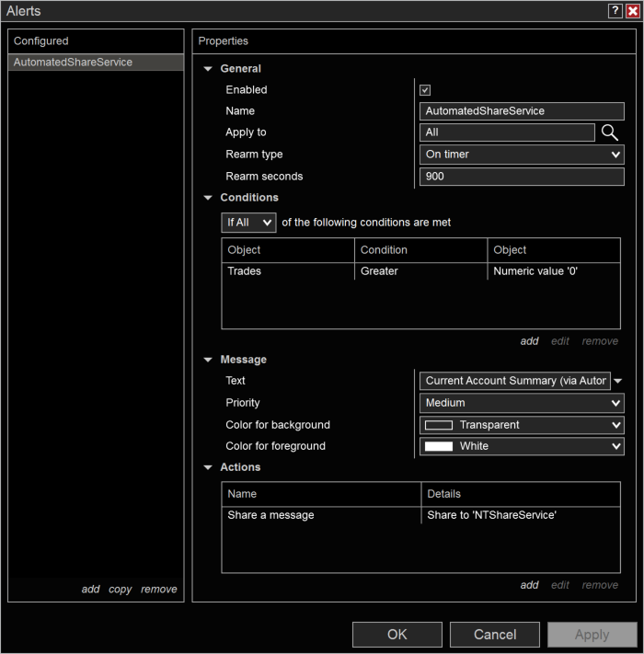Open the help question mark icon
The width and height of the screenshot is (644, 654).
point(615,11)
